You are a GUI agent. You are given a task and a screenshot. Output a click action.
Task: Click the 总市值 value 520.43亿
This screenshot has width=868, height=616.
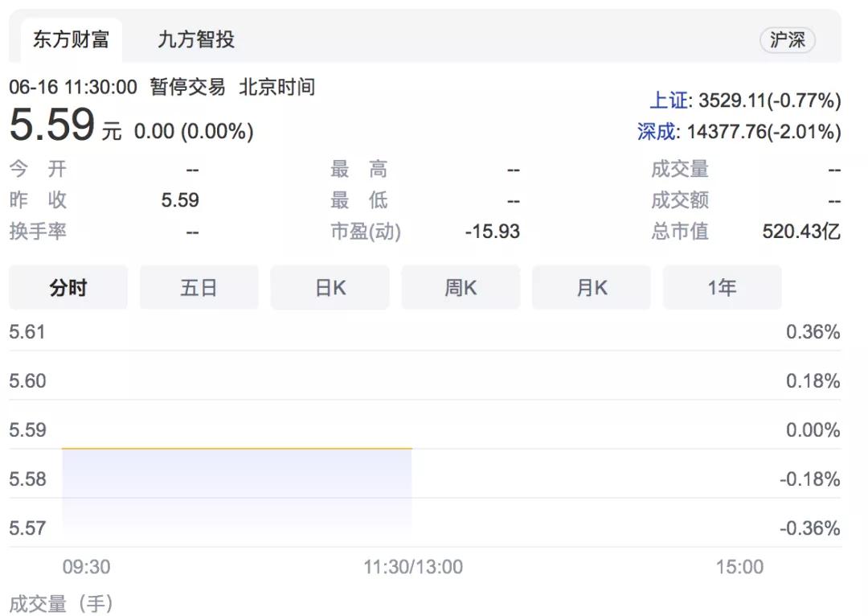tap(800, 232)
